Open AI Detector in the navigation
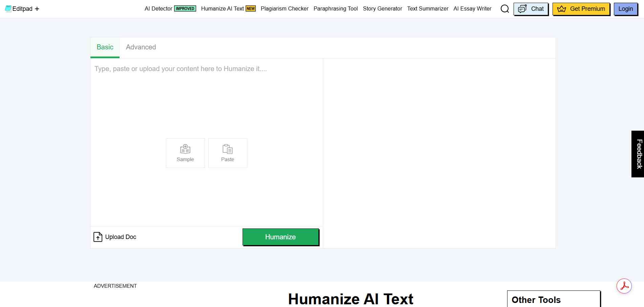This screenshot has height=307, width=644. [158, 9]
